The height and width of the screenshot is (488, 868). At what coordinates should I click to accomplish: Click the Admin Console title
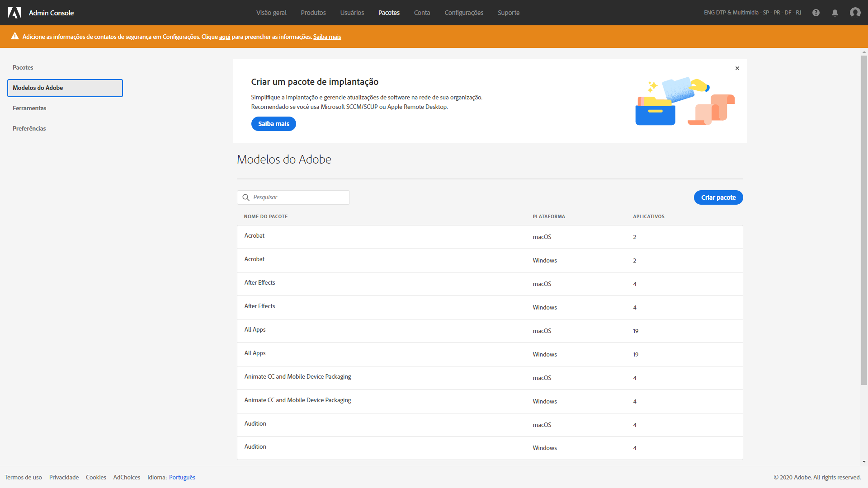(51, 13)
